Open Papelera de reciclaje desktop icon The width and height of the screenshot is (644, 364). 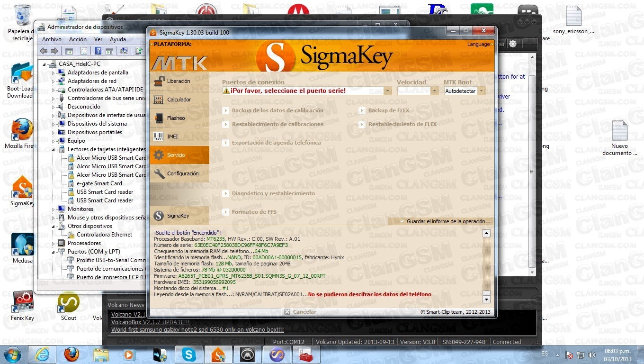tap(22, 23)
